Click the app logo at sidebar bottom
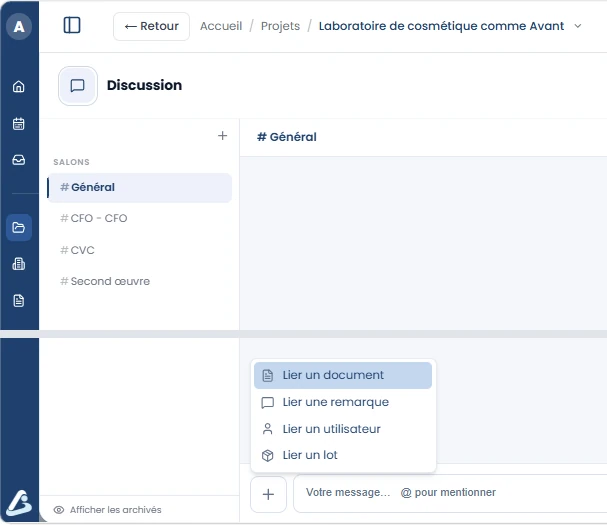Screen dimensions: 607x525 [19, 503]
